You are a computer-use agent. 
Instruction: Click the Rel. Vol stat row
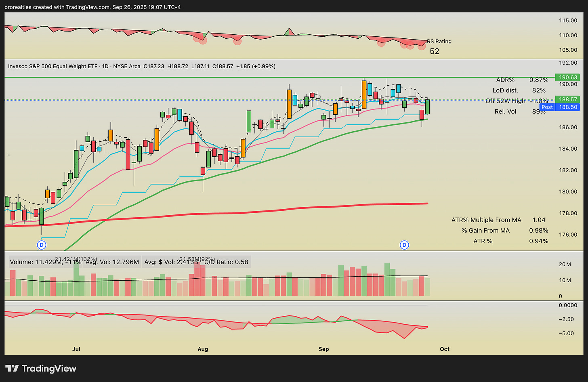coord(520,111)
